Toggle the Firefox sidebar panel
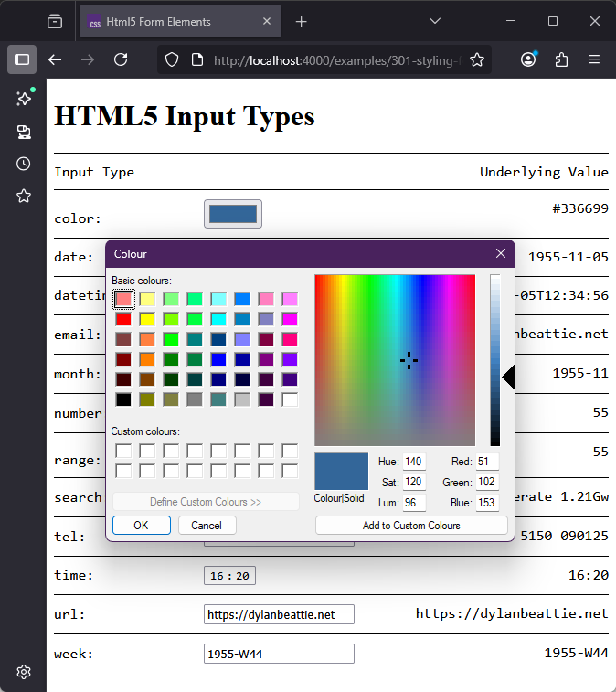Image resolution: width=616 pixels, height=692 pixels. tap(22, 59)
